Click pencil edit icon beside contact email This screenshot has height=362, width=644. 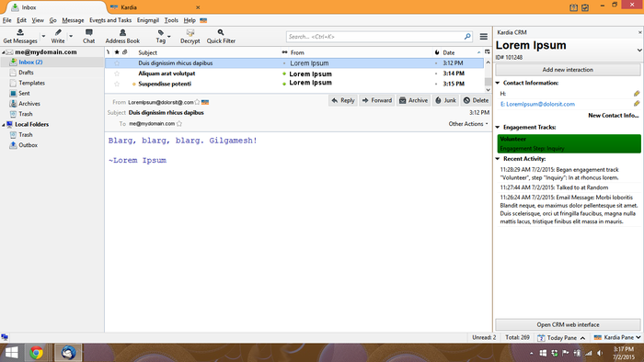[637, 103]
